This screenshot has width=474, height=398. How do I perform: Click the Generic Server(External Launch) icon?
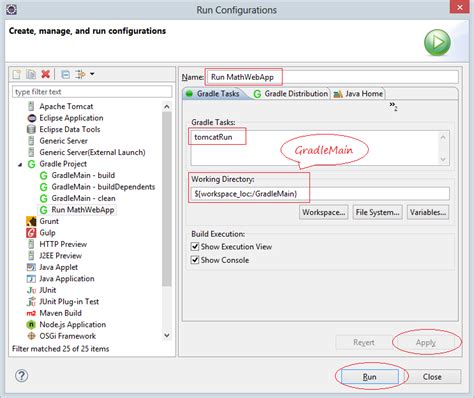[31, 152]
